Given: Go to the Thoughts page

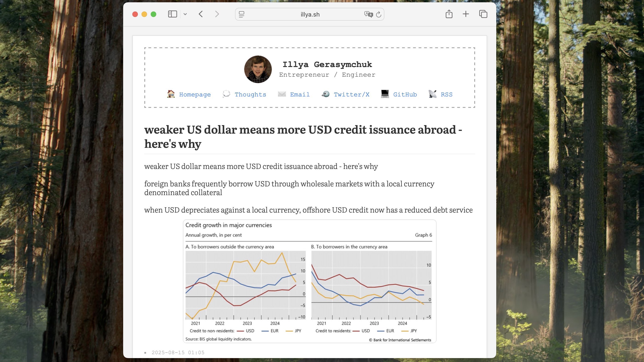Looking at the screenshot, I should (x=250, y=94).
